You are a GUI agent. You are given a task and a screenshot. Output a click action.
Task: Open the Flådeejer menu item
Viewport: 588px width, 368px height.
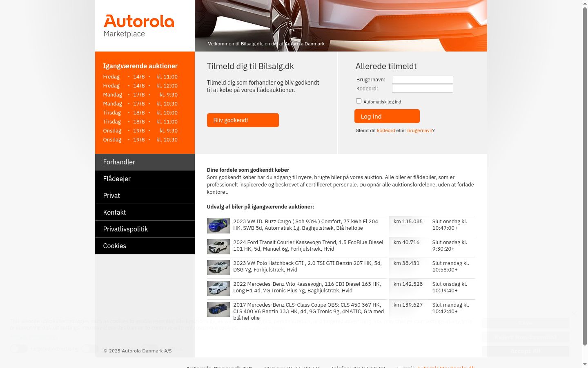tap(145, 179)
